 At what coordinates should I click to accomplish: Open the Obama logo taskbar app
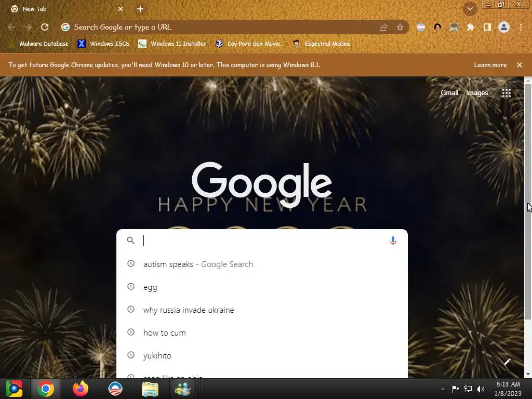[x=115, y=389]
